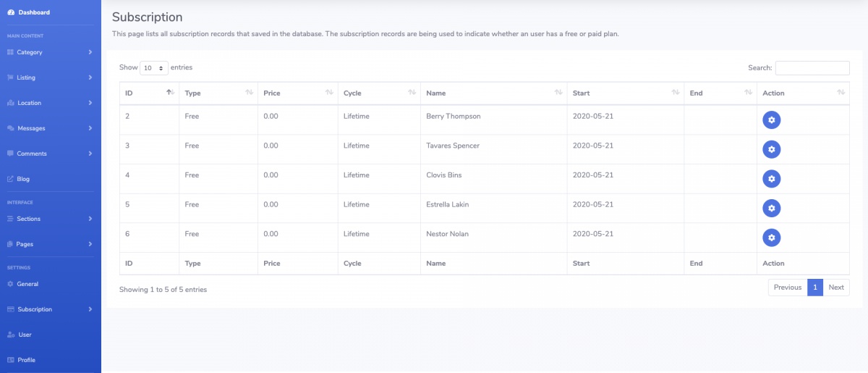Toggle sorting on the Price column header

[297, 93]
